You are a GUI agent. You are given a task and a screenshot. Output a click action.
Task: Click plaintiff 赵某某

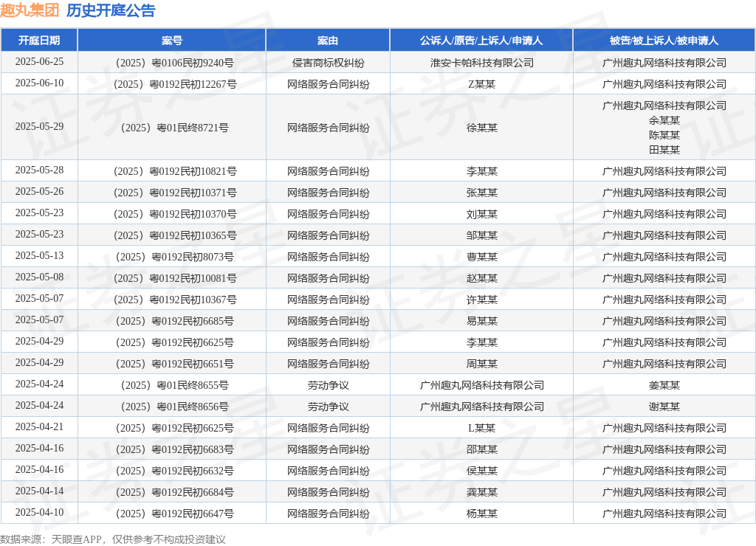[481, 278]
